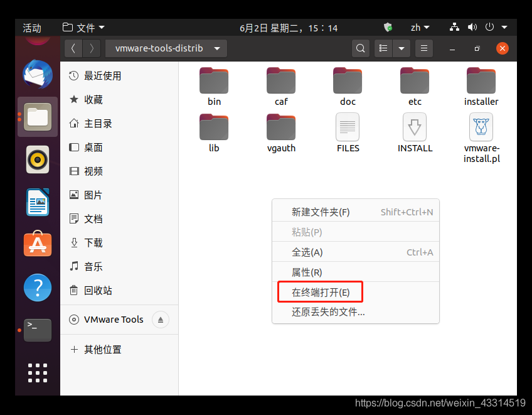
Task: Click the search icon in Files toolbar
Action: 360,48
